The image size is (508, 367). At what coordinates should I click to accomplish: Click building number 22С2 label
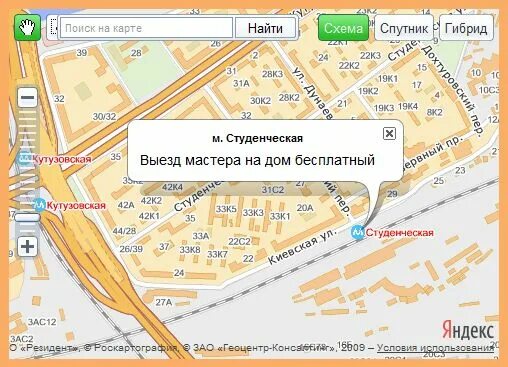click(239, 241)
